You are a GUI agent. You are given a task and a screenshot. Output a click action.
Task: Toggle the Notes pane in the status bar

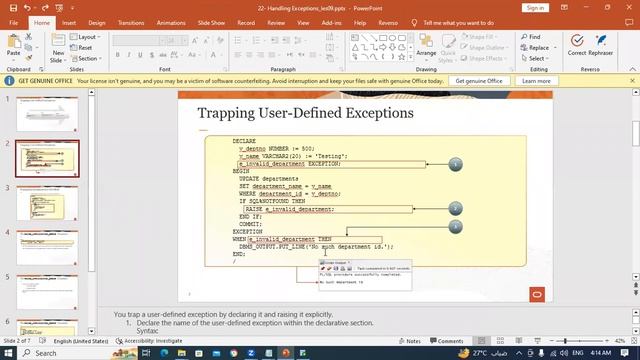pos(410,341)
